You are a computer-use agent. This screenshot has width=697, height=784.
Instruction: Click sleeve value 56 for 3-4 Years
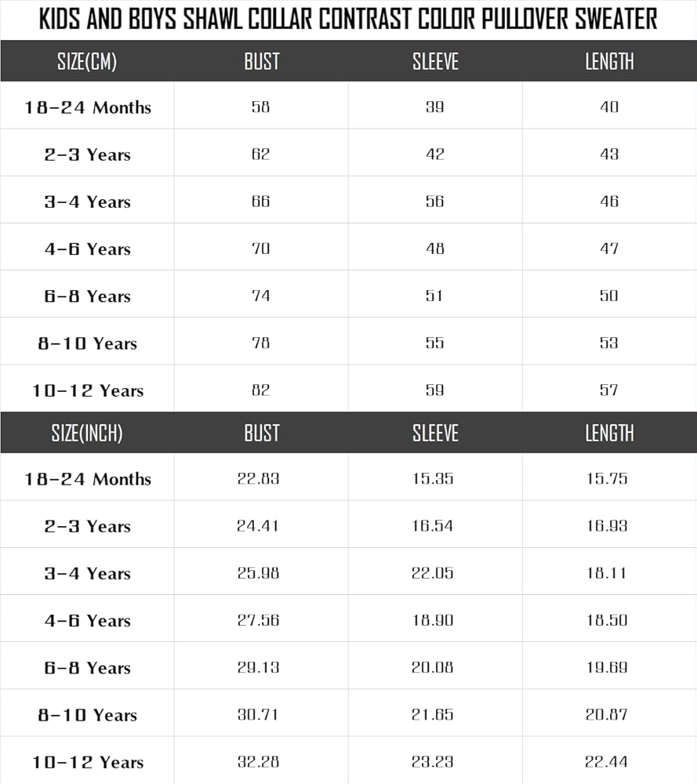435,201
